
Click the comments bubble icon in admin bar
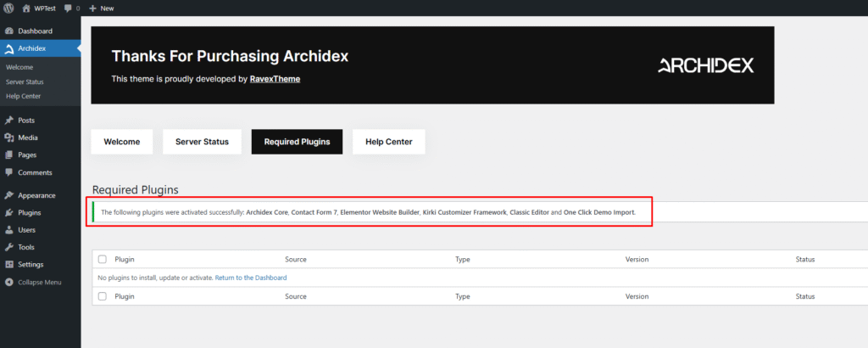coord(69,8)
